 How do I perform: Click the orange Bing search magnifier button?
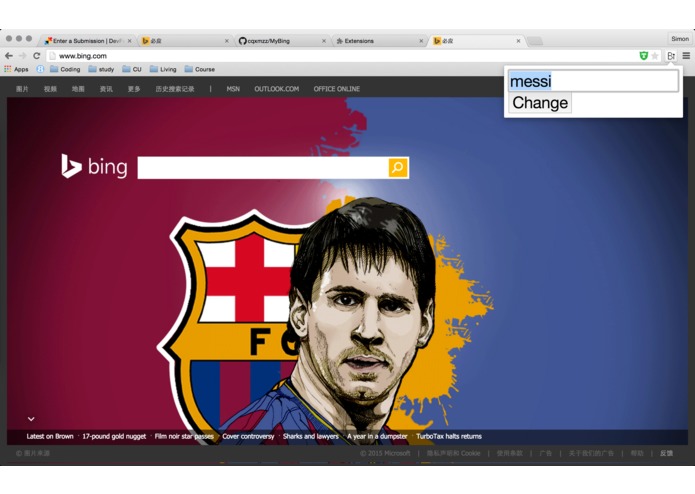398,167
